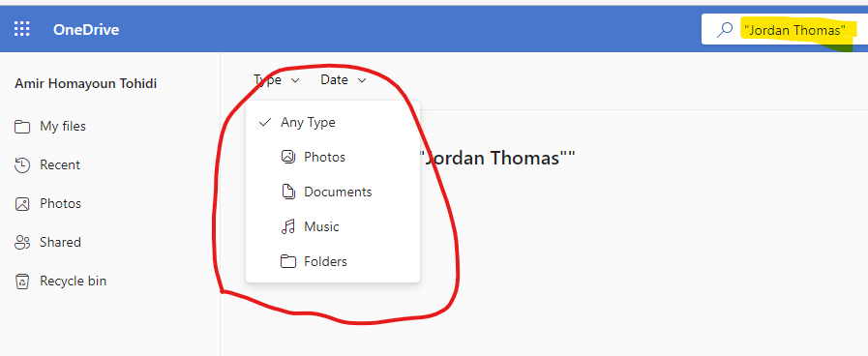
Task: Select Music in Type filter menu
Action: pyautogui.click(x=333, y=227)
